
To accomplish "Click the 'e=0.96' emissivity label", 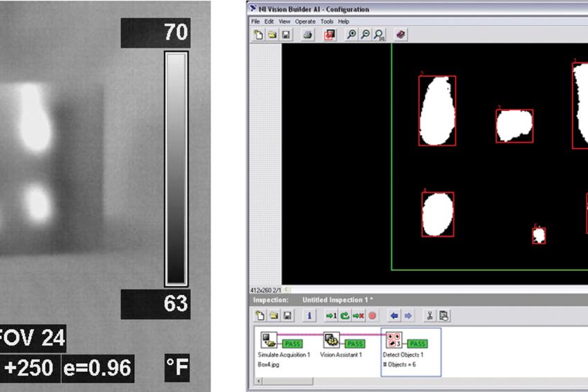I will (x=98, y=368).
